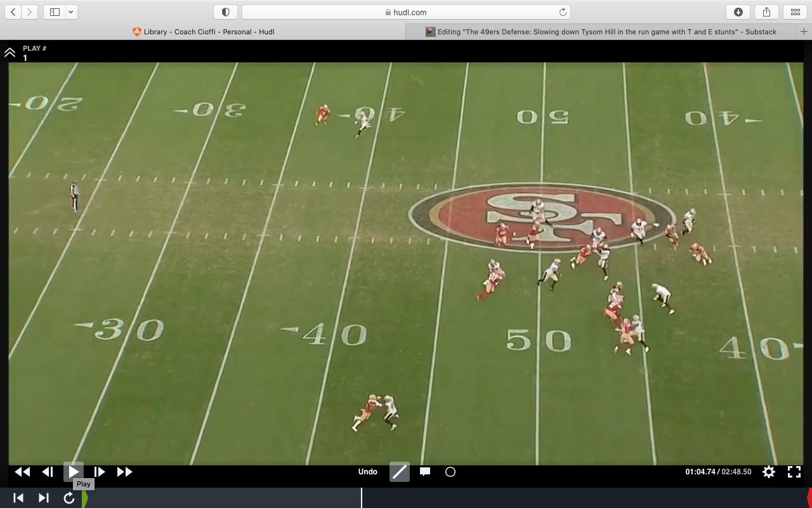Open the sidebar options dropdown arrow
Screen dimensions: 812x508
pos(71,12)
